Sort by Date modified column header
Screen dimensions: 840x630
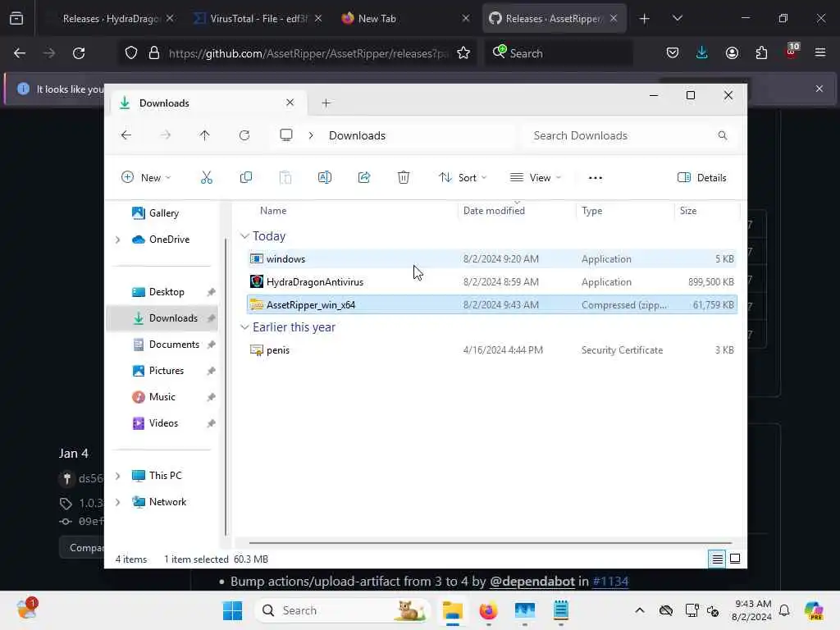coord(494,211)
